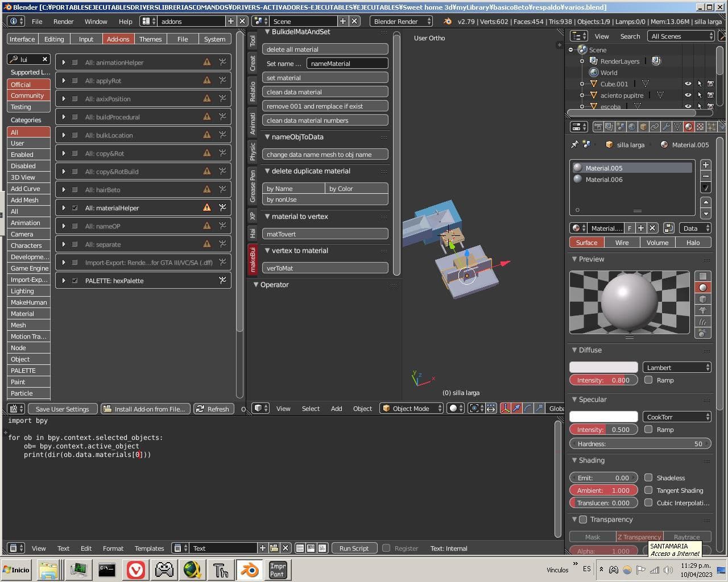Switch to the Interface preferences tab
The width and height of the screenshot is (728, 582).
point(22,39)
